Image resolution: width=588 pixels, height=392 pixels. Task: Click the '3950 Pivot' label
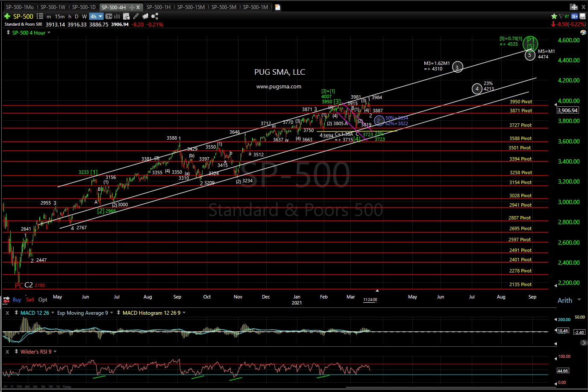(520, 102)
